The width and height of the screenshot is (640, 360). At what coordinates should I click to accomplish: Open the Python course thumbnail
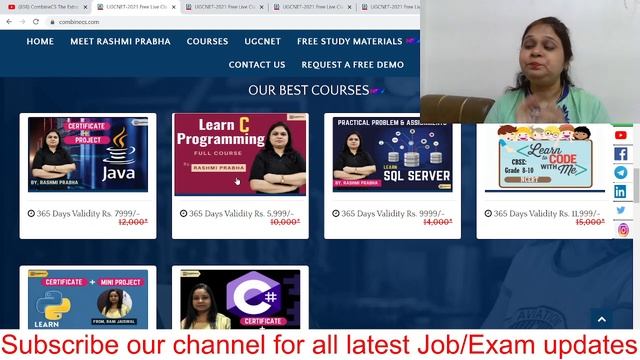click(x=88, y=299)
